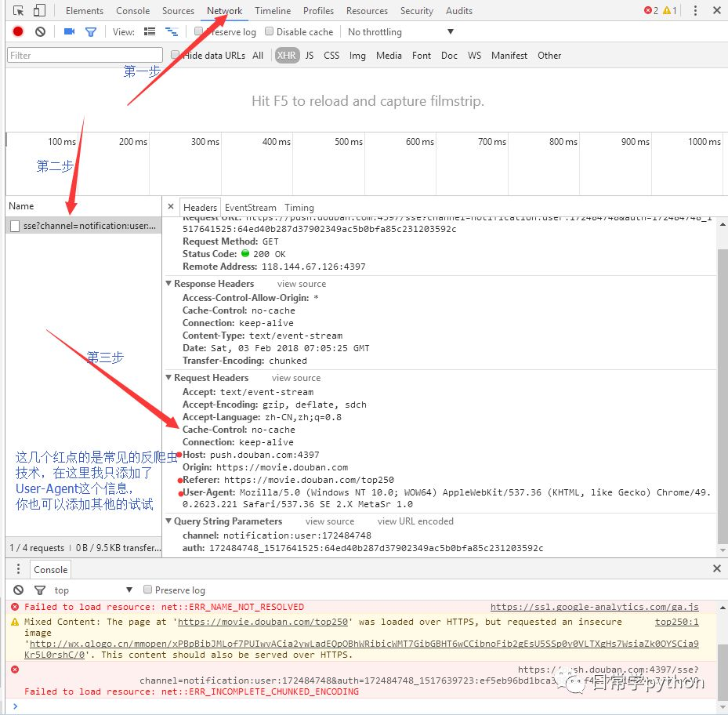The height and width of the screenshot is (715, 728).
Task: Select the Headers detail tab
Action: 200,208
